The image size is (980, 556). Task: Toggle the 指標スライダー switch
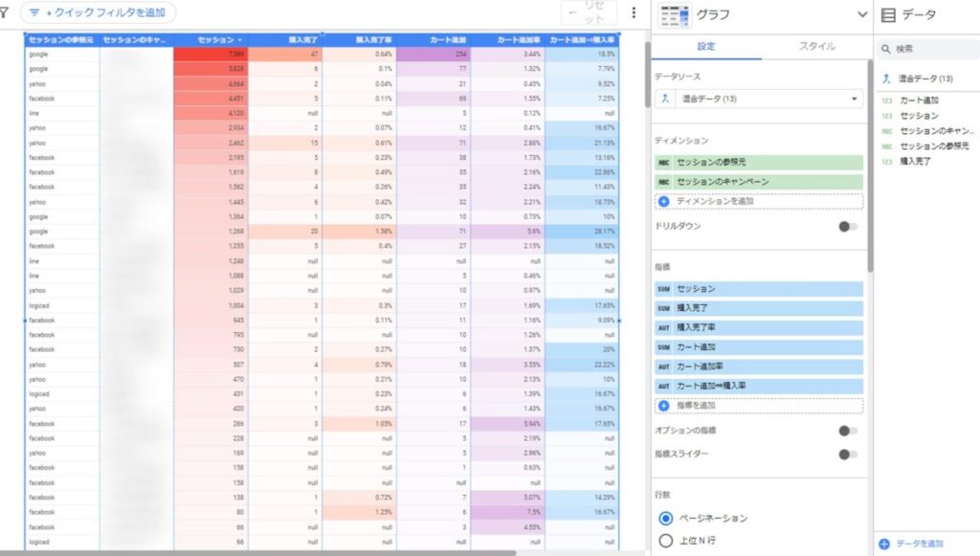pos(847,455)
